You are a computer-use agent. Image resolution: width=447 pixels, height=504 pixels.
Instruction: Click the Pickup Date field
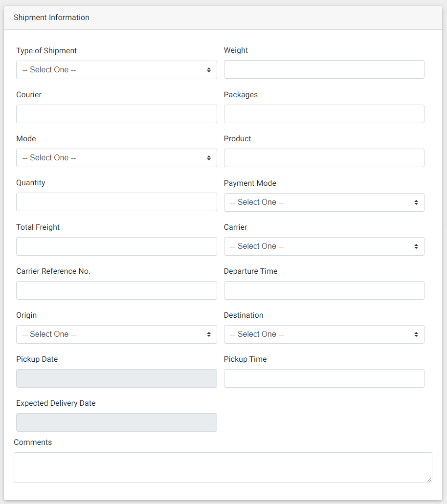coord(116,378)
